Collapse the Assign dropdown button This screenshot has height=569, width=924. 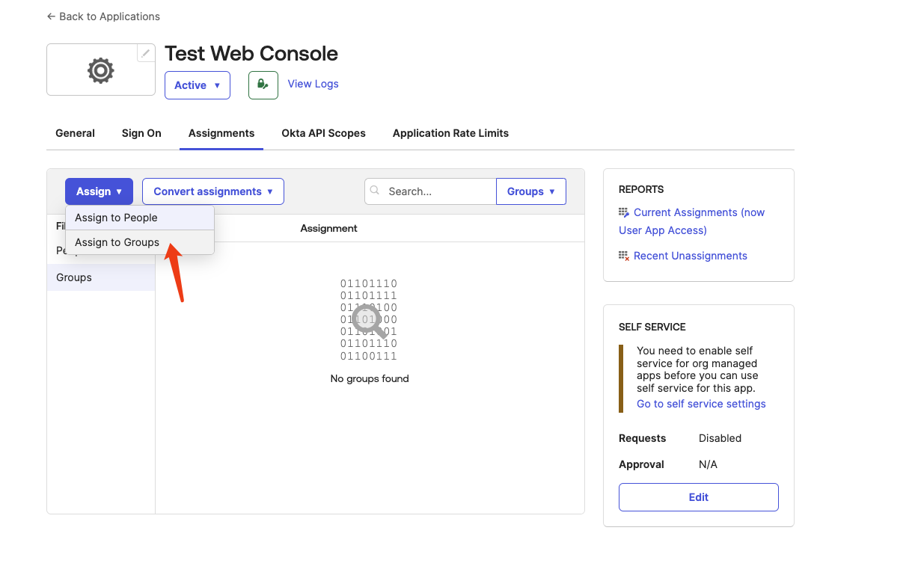[x=99, y=191]
